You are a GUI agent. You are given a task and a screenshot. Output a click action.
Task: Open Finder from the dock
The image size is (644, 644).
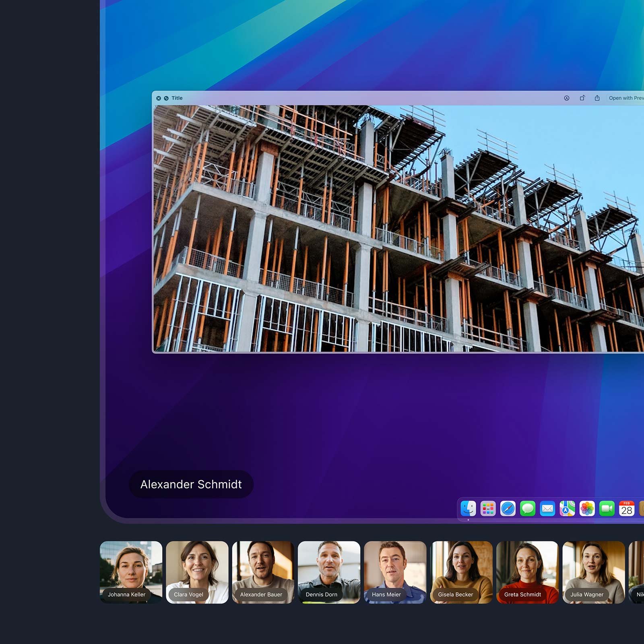pyautogui.click(x=468, y=509)
